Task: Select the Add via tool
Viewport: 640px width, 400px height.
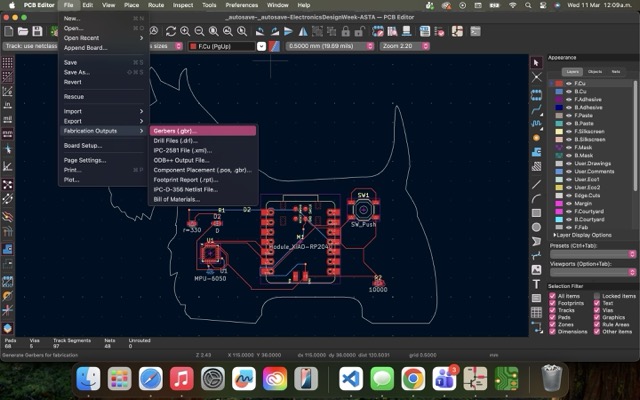Action: click(x=536, y=138)
